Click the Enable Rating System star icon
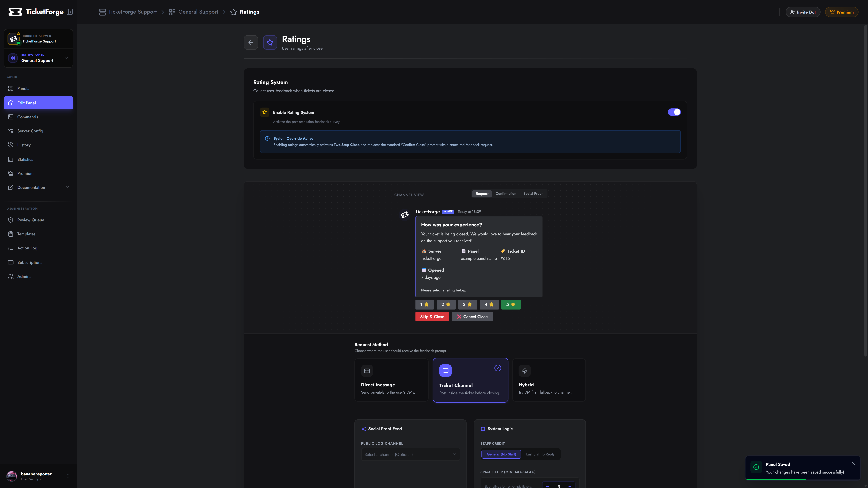The height and width of the screenshot is (488, 868). 264,112
